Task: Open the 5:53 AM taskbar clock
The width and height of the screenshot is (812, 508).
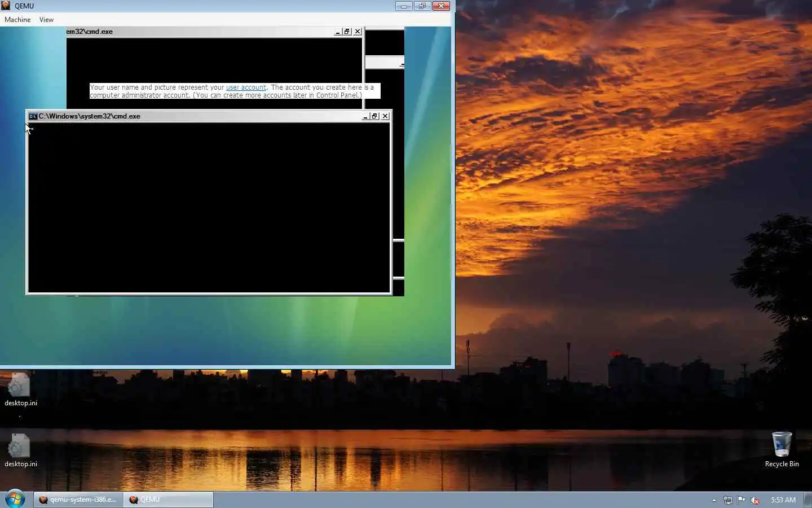Action: click(783, 500)
